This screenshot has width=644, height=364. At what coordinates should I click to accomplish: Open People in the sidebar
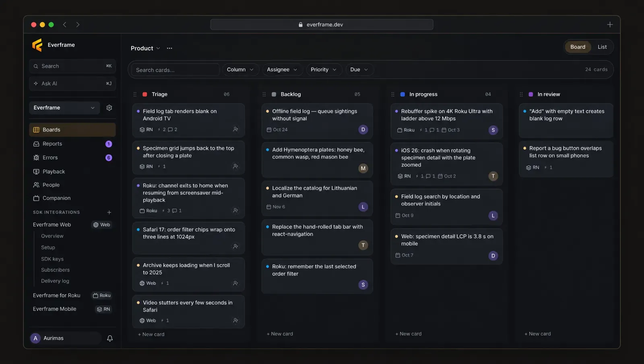tap(72, 185)
